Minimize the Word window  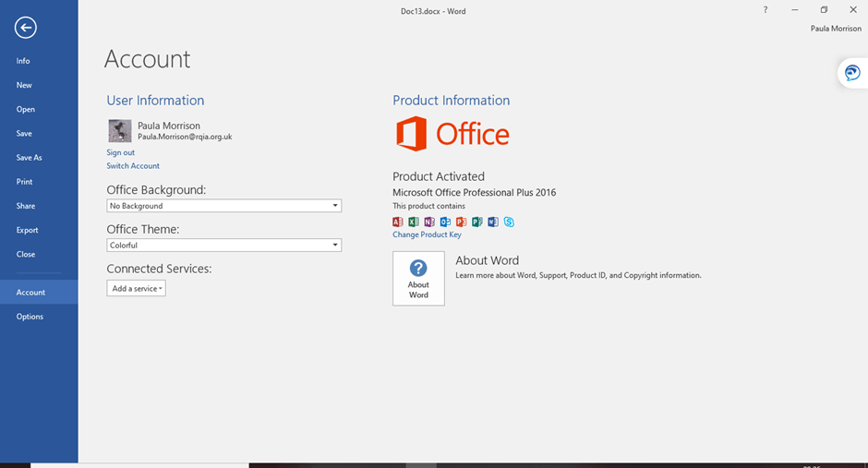tap(795, 10)
